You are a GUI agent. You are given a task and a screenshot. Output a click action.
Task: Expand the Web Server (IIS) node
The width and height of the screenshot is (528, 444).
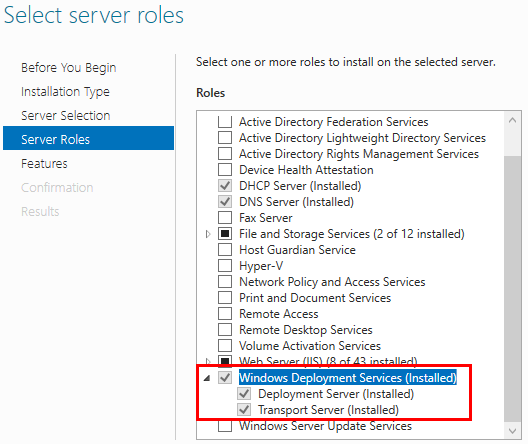(x=208, y=362)
